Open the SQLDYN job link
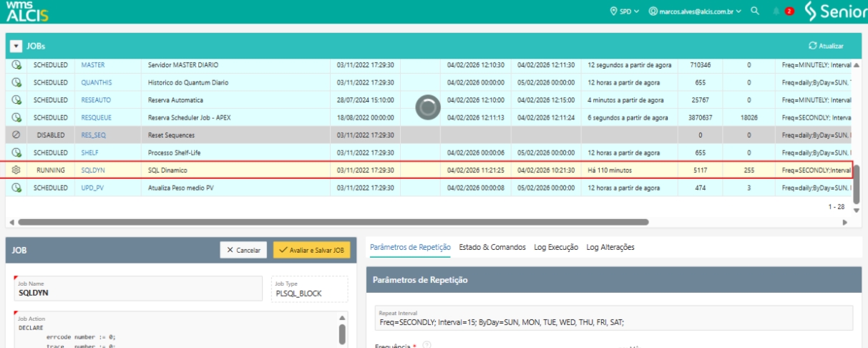 point(93,170)
